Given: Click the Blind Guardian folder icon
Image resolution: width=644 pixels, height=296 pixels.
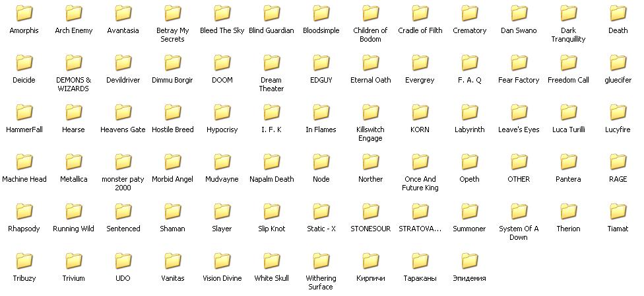Looking at the screenshot, I should [x=272, y=13].
